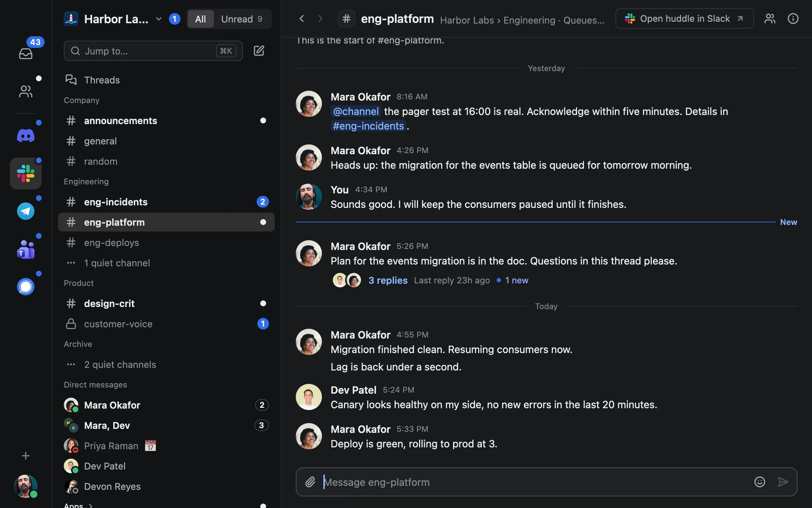
Task: Attach a file with paperclip icon
Action: (310, 482)
